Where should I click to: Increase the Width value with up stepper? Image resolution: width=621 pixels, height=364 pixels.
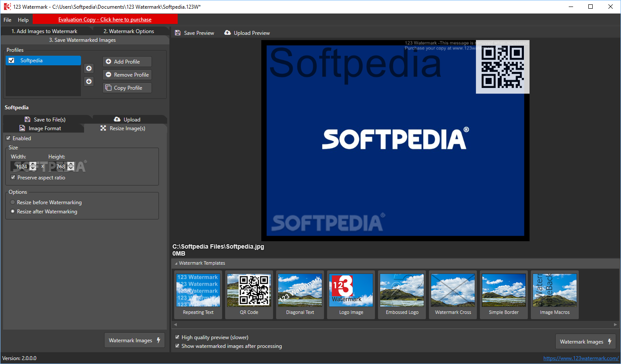tap(33, 164)
